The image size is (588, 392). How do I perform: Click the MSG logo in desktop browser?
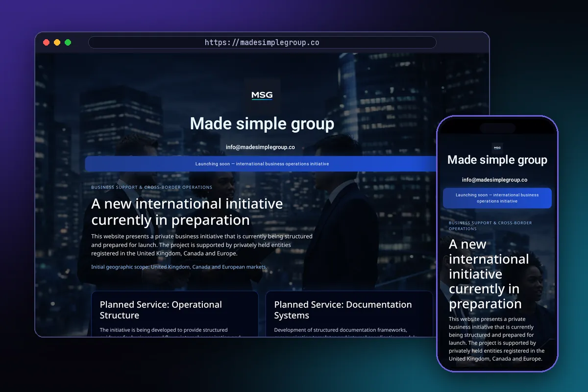tap(262, 96)
